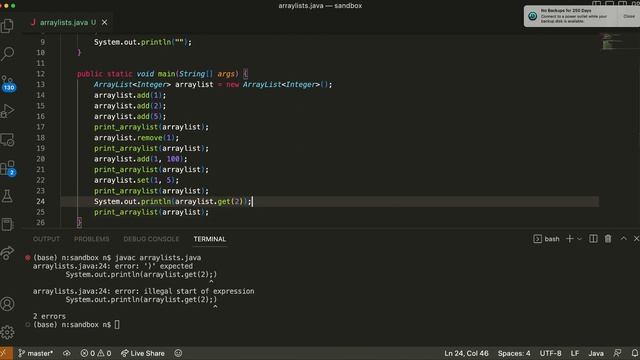Open the Explorer view in activity bar
The width and height of the screenshot is (640, 360).
click(7, 26)
